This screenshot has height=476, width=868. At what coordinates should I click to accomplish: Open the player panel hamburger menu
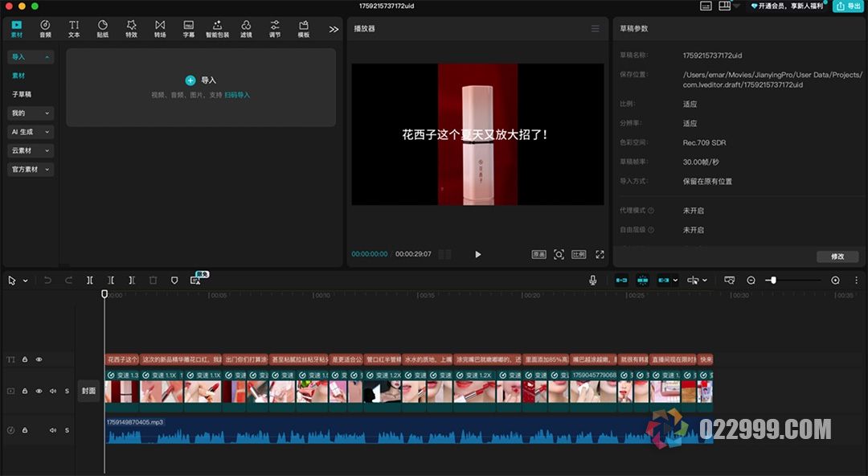(595, 28)
